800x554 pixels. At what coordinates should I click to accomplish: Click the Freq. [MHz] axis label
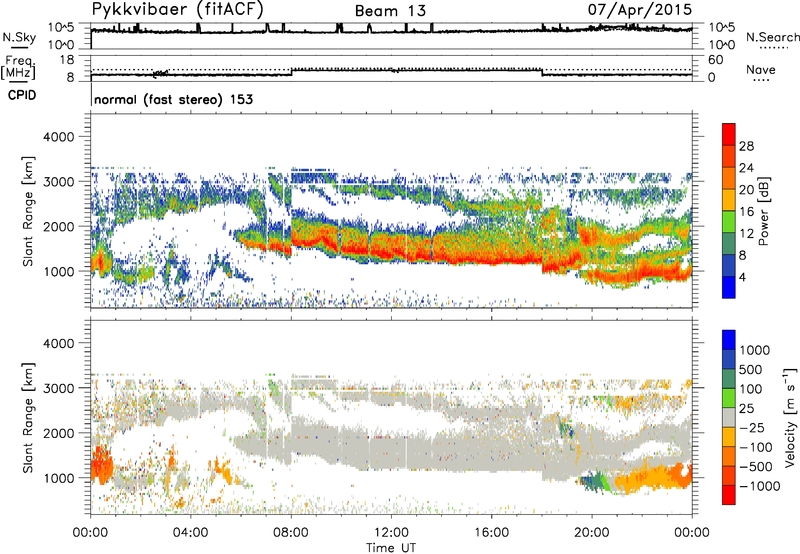(x=19, y=67)
